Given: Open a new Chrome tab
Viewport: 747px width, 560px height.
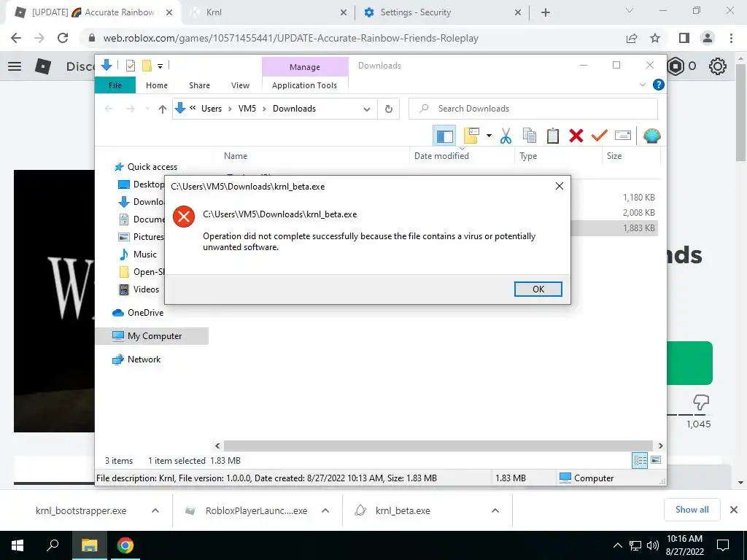Looking at the screenshot, I should click(546, 12).
